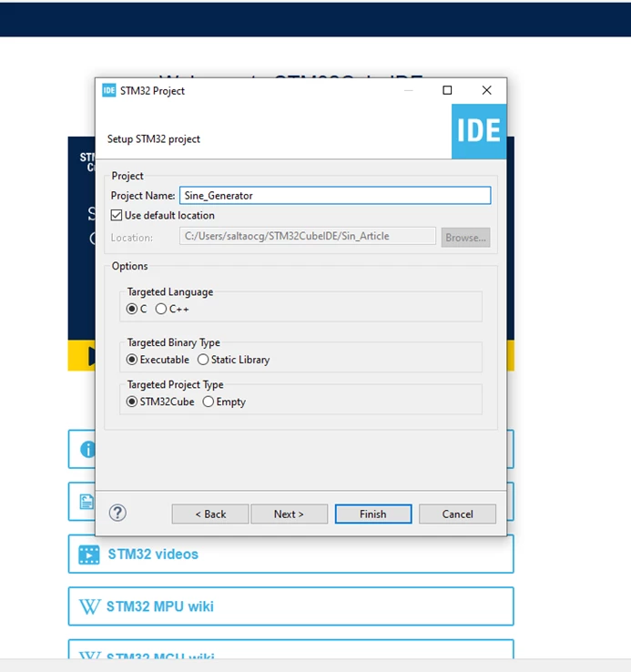Click the greyed-out Browse... button

(x=465, y=238)
